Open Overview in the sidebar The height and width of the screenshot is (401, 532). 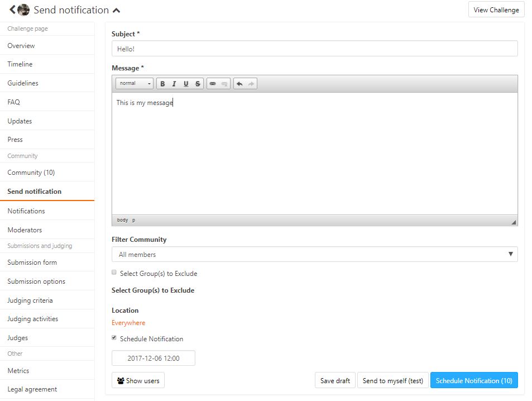pyautogui.click(x=47, y=45)
